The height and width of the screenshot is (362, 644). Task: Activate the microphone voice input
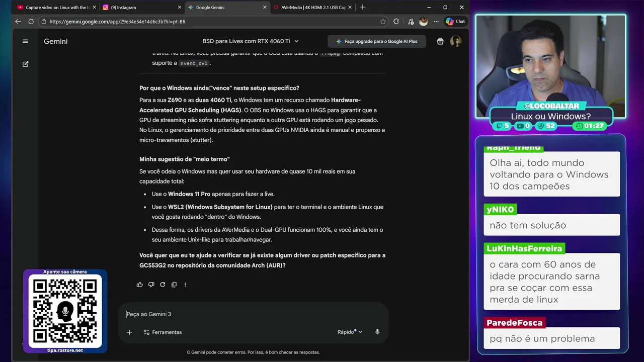point(377,332)
